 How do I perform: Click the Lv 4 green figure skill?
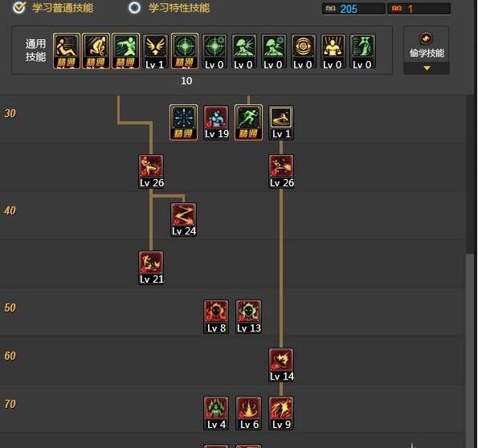point(216,413)
